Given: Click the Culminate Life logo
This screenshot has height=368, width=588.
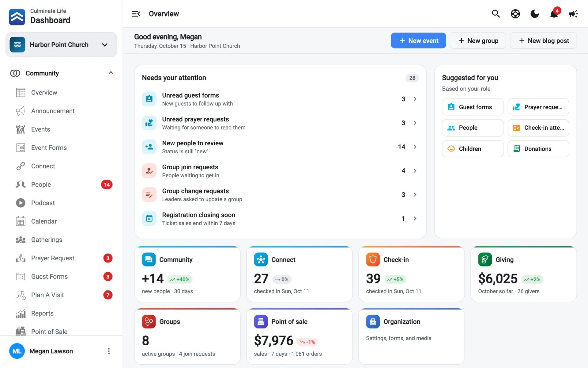Looking at the screenshot, I should click(17, 17).
